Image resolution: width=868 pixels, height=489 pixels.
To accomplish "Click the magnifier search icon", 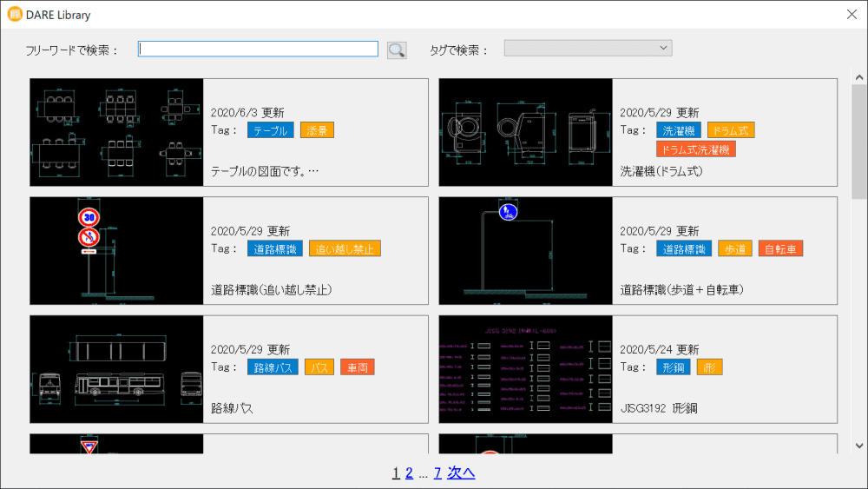I will point(397,50).
